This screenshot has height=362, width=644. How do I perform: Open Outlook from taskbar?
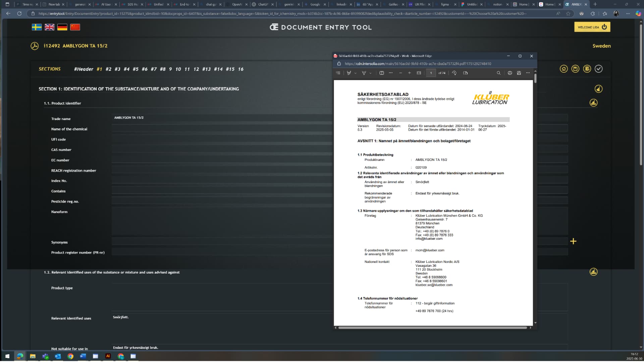click(x=58, y=356)
